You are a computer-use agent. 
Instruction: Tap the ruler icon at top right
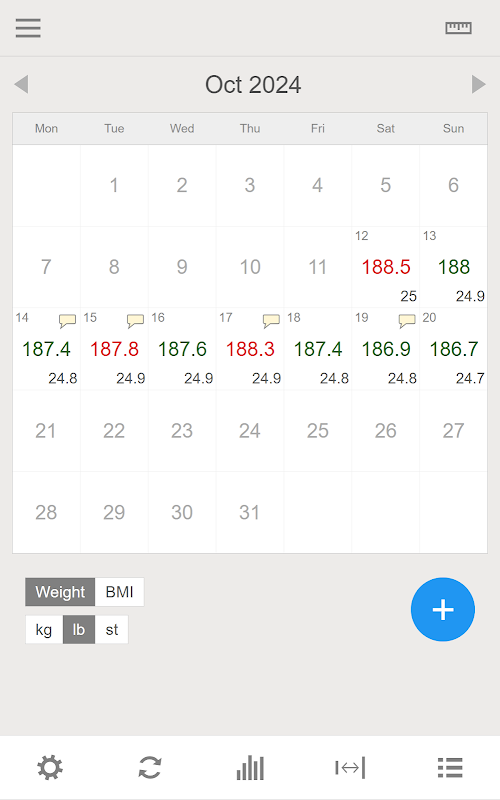pyautogui.click(x=458, y=28)
